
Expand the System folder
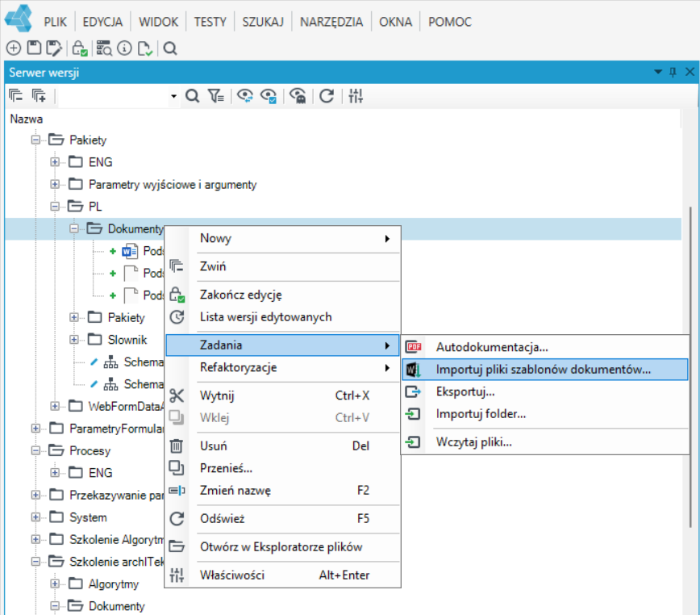[x=35, y=517]
